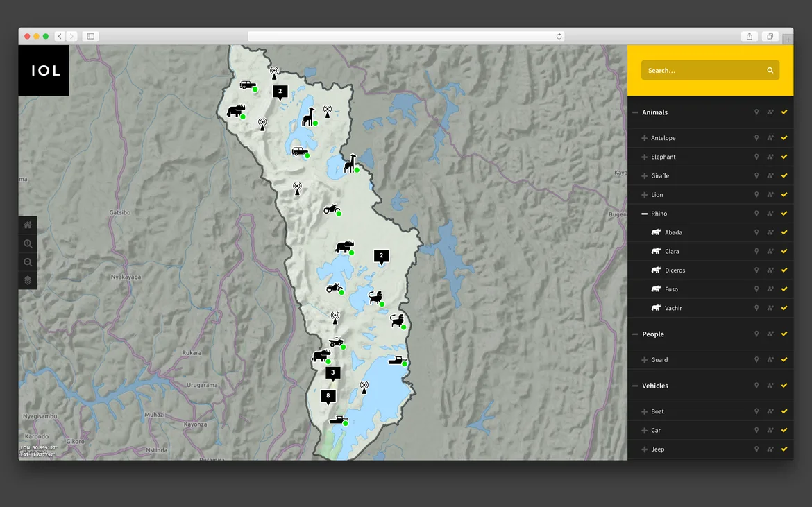This screenshot has width=812, height=507.
Task: Collapse the Rhino list with its minus
Action: point(644,214)
